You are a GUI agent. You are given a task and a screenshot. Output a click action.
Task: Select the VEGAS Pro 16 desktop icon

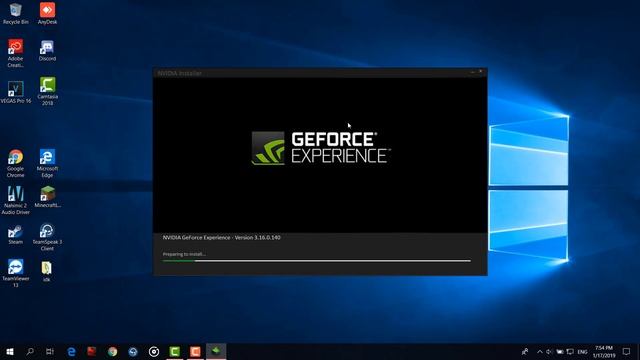point(16,92)
